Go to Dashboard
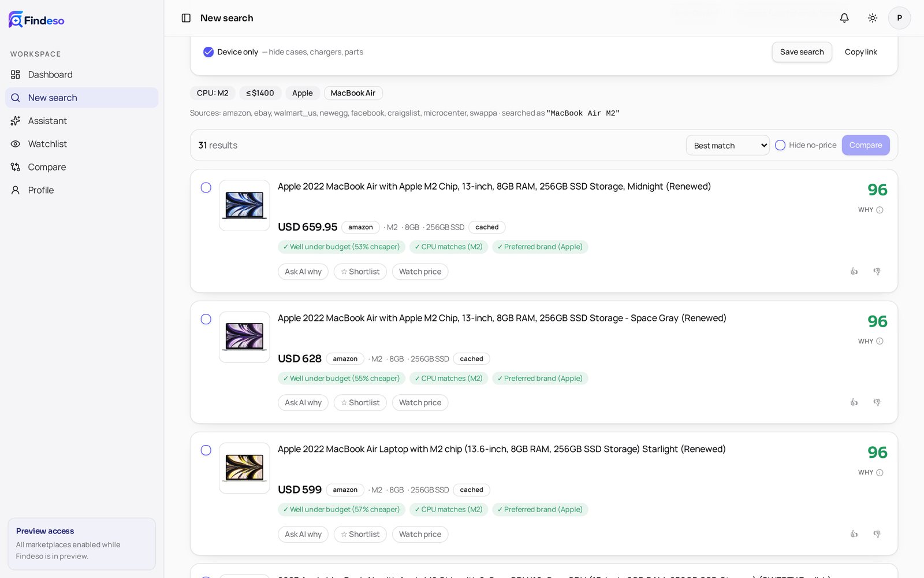Screen dimensions: 924x578 (81, 75)
